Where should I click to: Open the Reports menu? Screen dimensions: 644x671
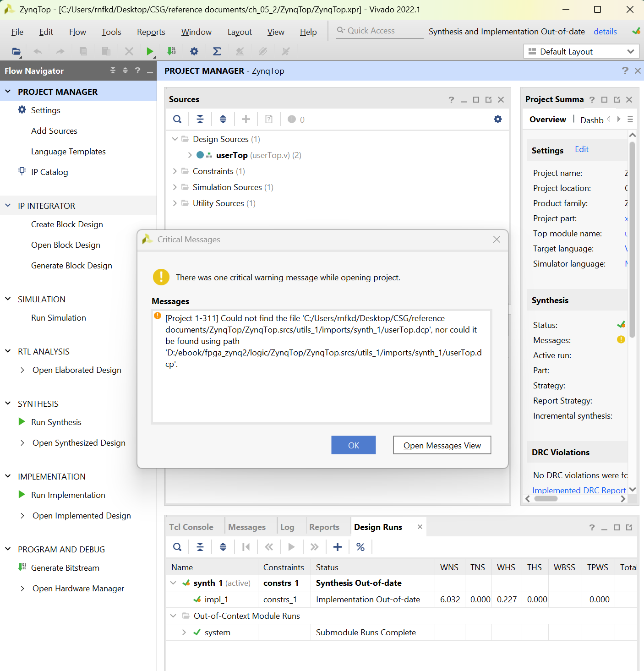(151, 32)
